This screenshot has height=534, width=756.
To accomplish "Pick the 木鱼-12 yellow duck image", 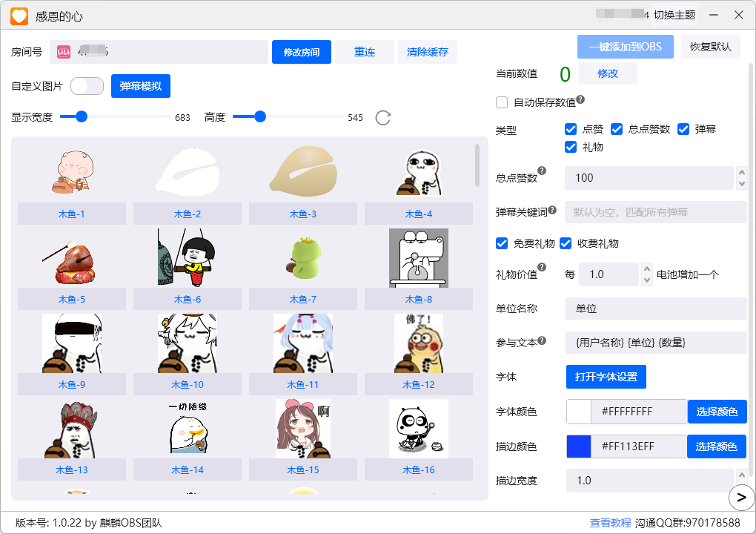I will tap(419, 343).
